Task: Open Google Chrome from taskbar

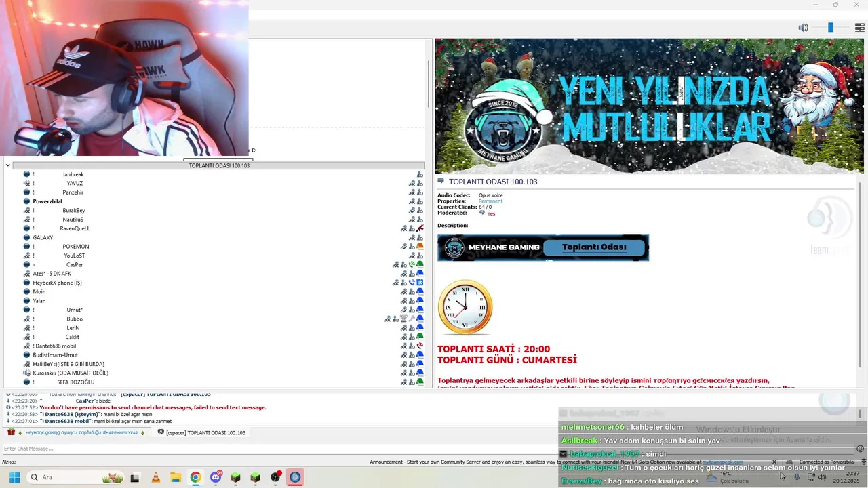Action: [195, 477]
